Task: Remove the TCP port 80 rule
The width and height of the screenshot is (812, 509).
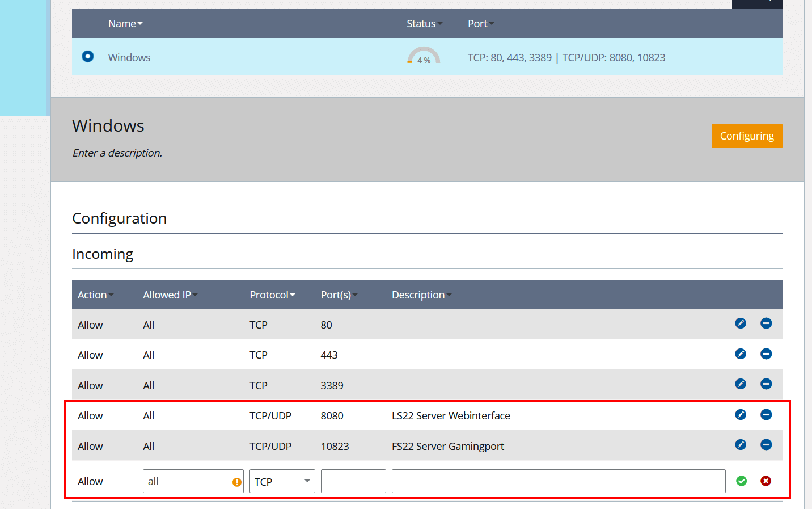Action: (766, 323)
